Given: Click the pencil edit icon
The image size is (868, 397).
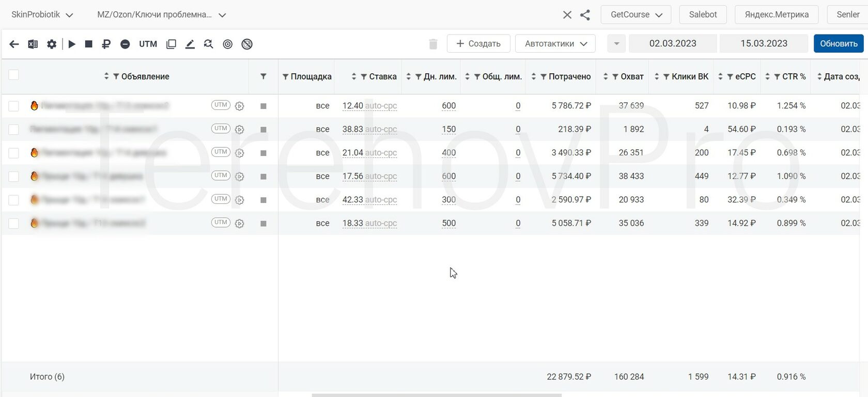Looking at the screenshot, I should 190,44.
